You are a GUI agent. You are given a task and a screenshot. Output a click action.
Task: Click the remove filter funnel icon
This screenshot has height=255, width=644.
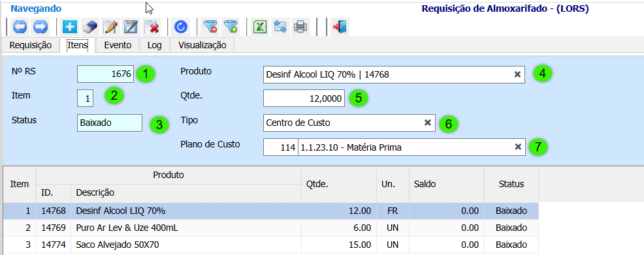tap(210, 27)
